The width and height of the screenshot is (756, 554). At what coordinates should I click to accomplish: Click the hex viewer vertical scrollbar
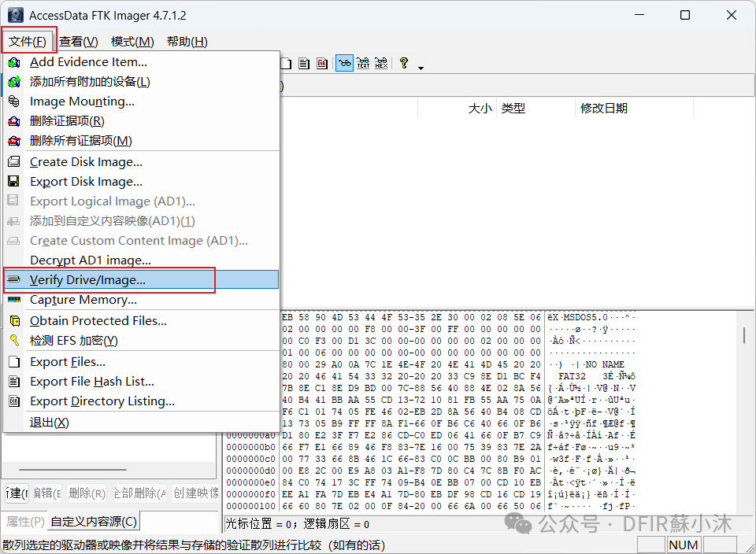coord(744,336)
